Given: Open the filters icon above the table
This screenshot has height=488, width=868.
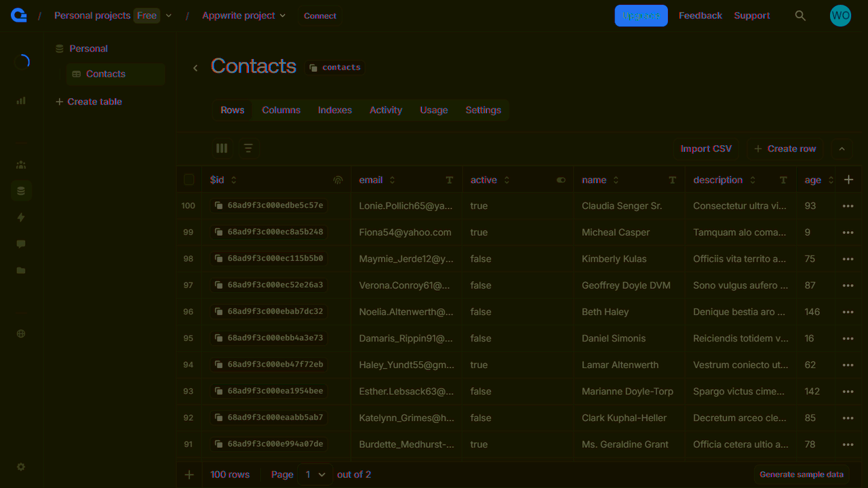Looking at the screenshot, I should click(249, 148).
